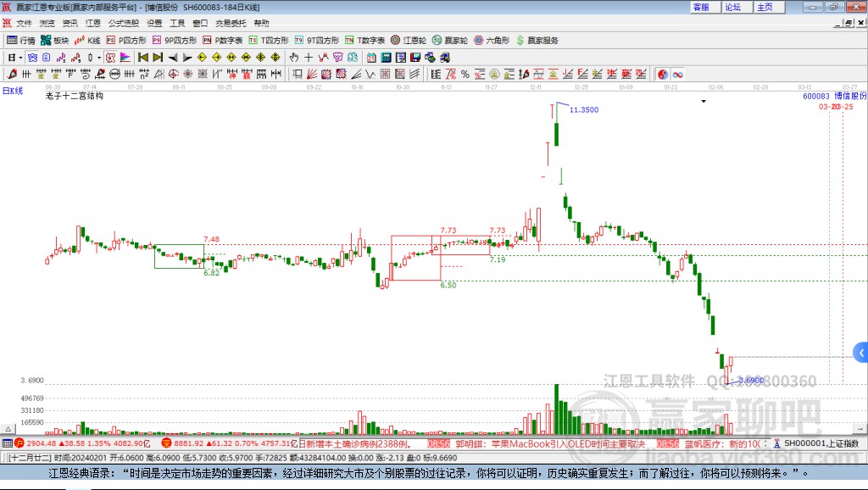Screen dimensions: 868x490
Task: Open the 文件 menu
Action: [x=23, y=23]
